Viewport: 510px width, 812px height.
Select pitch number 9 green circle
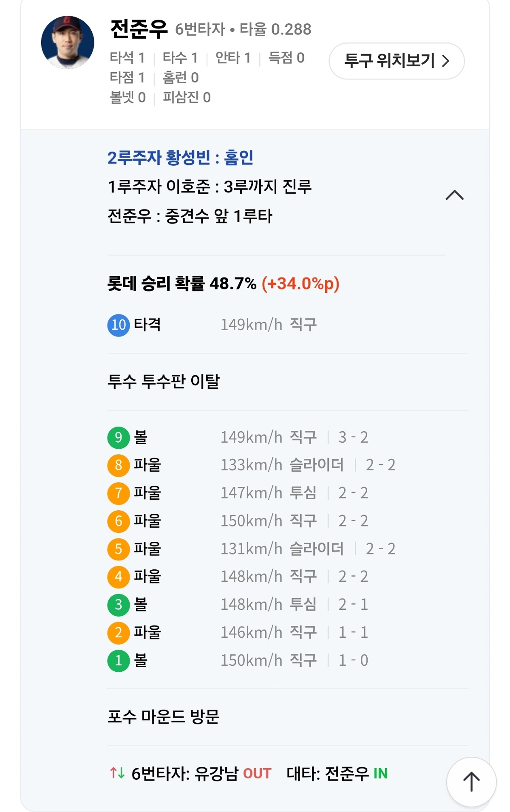coord(118,437)
